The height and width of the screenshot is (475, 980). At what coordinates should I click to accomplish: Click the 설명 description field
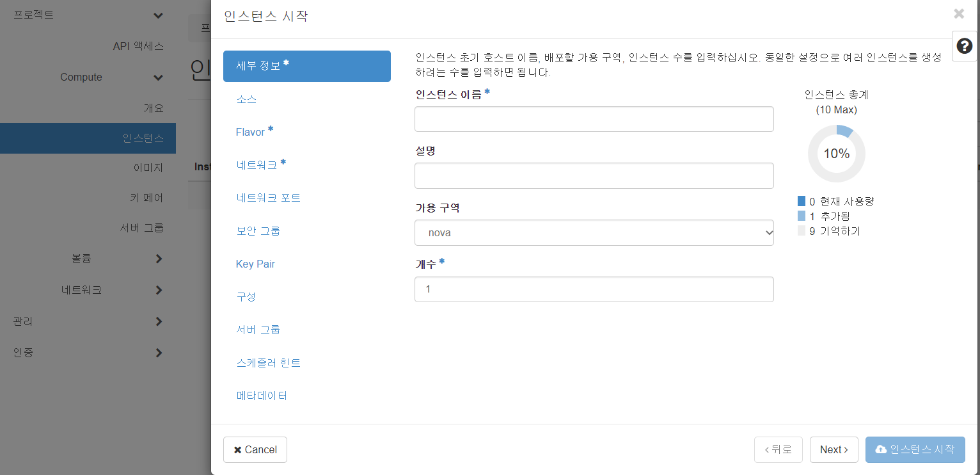coord(594,175)
